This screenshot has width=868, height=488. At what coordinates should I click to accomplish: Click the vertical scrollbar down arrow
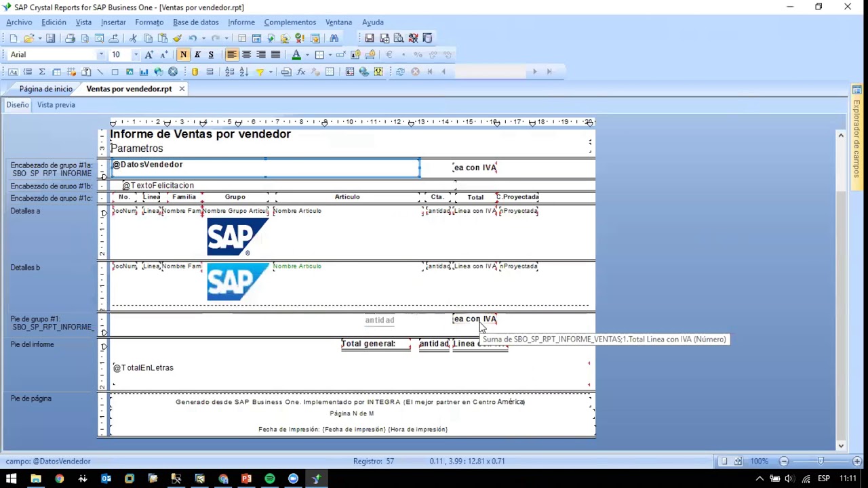tap(841, 445)
